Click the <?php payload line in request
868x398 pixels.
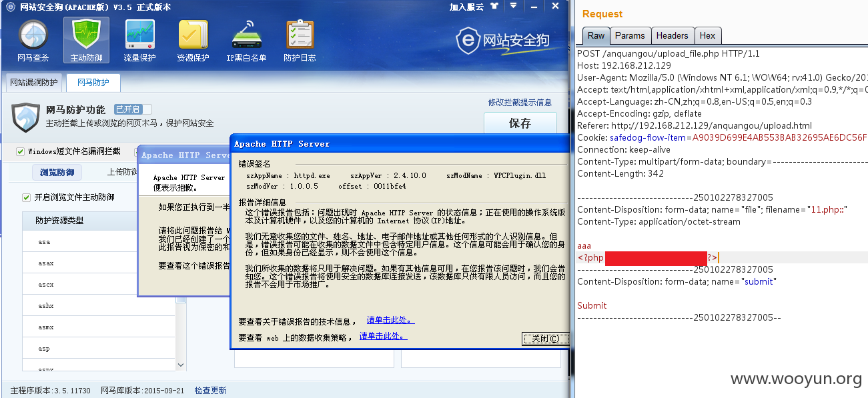coord(648,257)
